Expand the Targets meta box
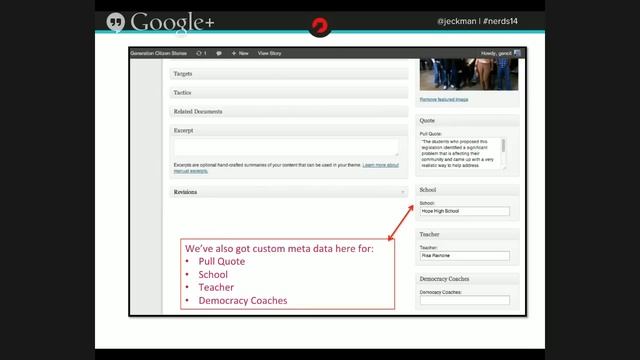 [289, 74]
